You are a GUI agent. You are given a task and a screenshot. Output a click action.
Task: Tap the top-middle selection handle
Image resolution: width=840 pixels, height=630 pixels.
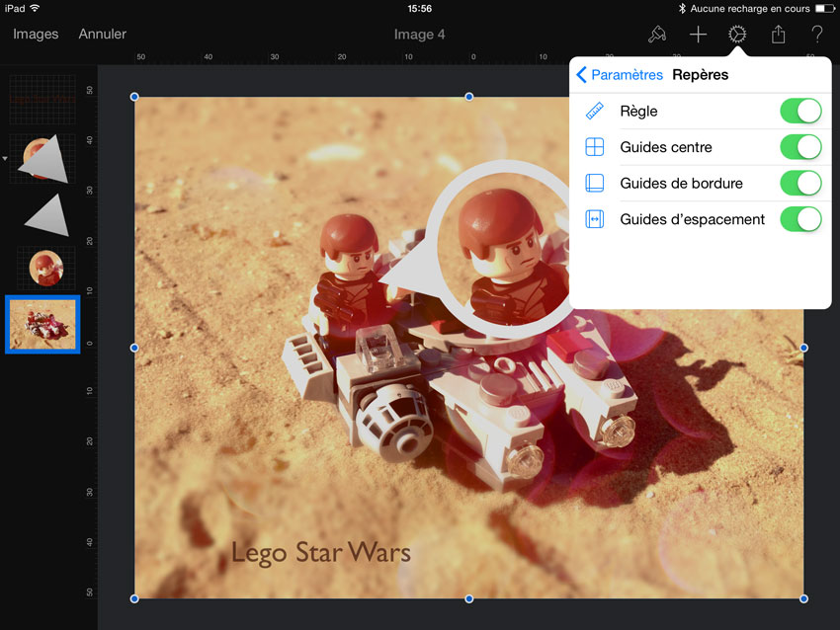[x=468, y=97]
